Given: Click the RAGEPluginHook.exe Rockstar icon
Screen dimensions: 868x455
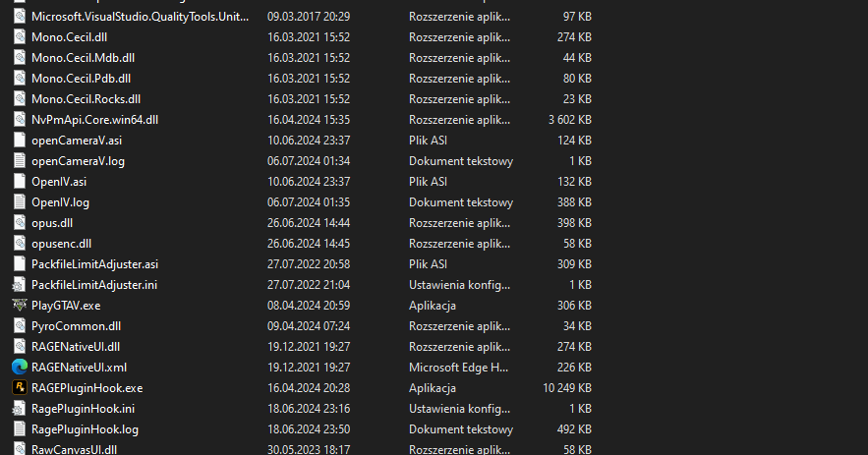Looking at the screenshot, I should coord(19,387).
